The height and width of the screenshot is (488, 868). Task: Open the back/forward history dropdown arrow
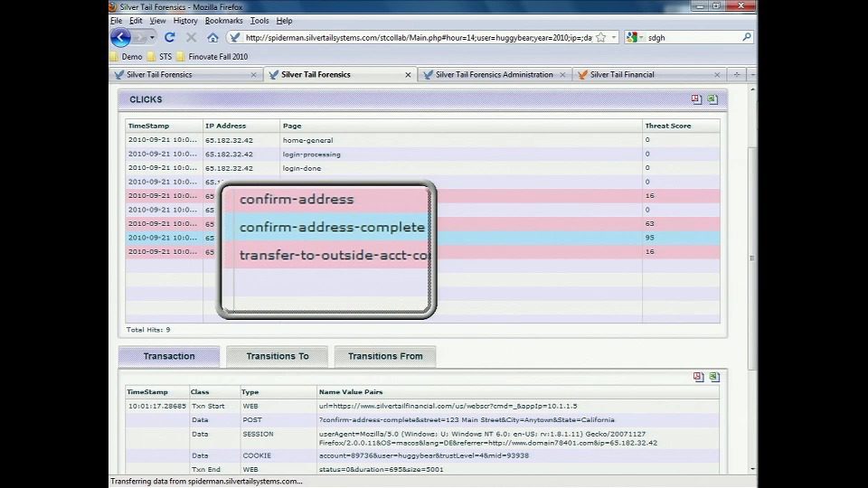coord(152,38)
